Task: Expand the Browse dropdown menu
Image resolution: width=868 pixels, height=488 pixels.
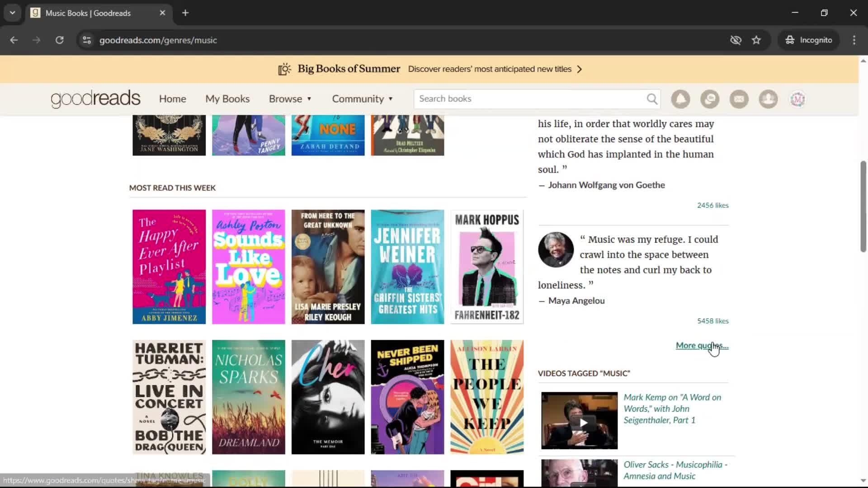Action: coord(290,99)
